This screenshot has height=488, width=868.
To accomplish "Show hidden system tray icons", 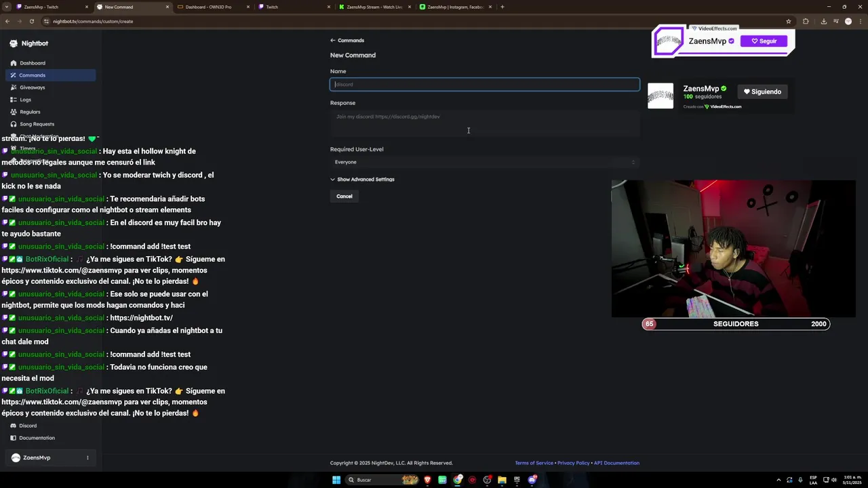I will pyautogui.click(x=777, y=480).
